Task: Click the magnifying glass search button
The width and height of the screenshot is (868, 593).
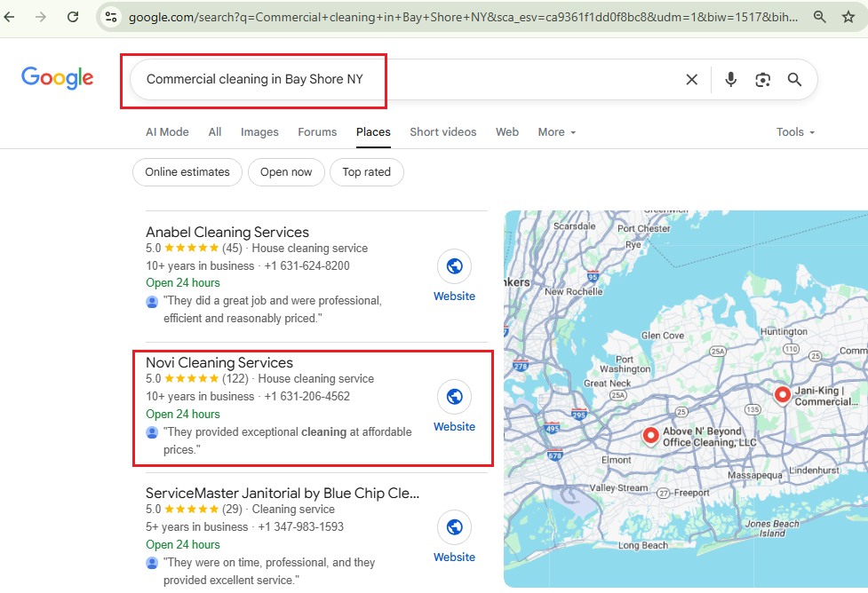Action: (794, 80)
